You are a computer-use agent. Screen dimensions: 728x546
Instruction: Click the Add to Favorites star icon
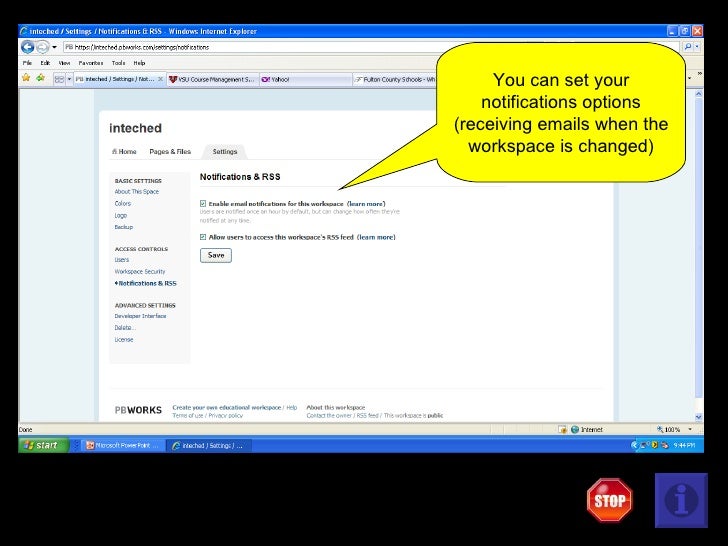(41, 78)
